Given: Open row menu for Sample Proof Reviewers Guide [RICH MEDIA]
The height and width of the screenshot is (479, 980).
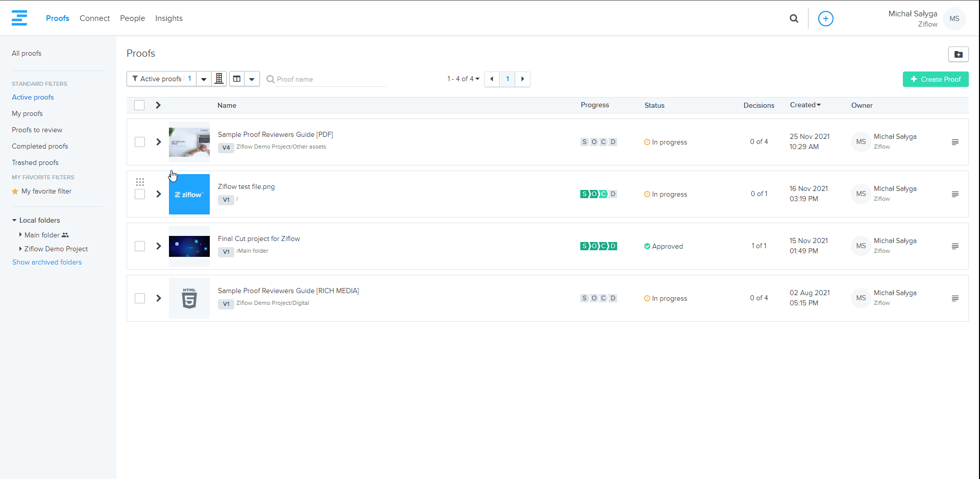Looking at the screenshot, I should pyautogui.click(x=955, y=298).
